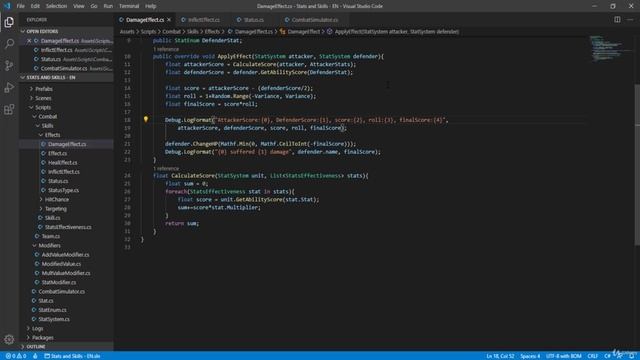Open InflictEffect.cs in the Effects folder

(x=64, y=172)
